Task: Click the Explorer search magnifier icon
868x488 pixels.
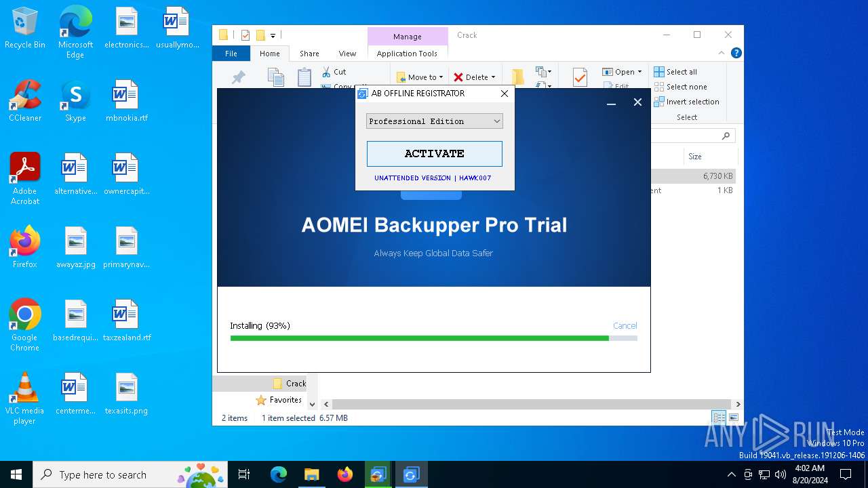Action: [x=726, y=136]
